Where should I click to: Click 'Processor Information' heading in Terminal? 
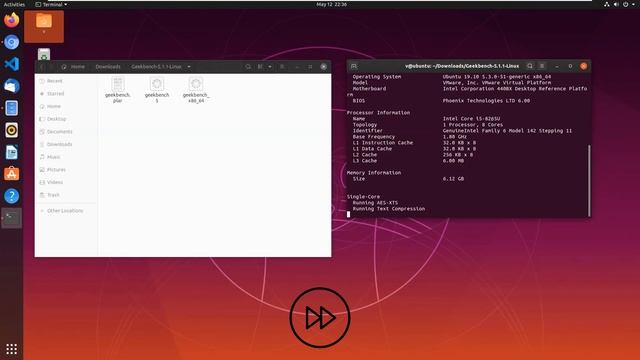point(378,113)
